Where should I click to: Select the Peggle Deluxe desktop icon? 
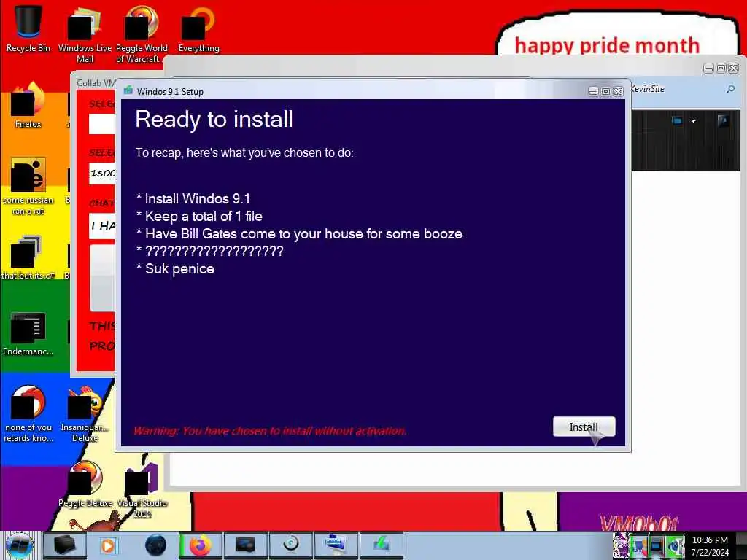pos(85,485)
